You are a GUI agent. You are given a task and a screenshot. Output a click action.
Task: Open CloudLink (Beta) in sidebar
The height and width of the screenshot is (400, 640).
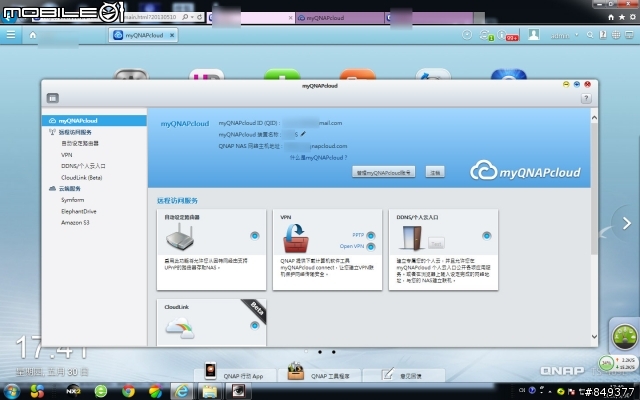pyautogui.click(x=82, y=178)
